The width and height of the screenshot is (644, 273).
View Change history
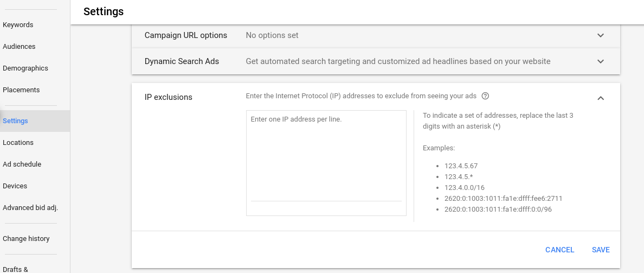26,239
